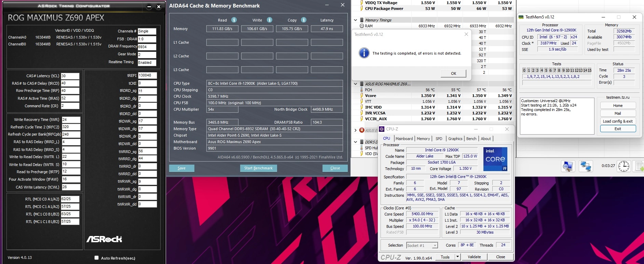Click the Home button in TestMem5
The height and width of the screenshot is (264, 644).
click(618, 106)
